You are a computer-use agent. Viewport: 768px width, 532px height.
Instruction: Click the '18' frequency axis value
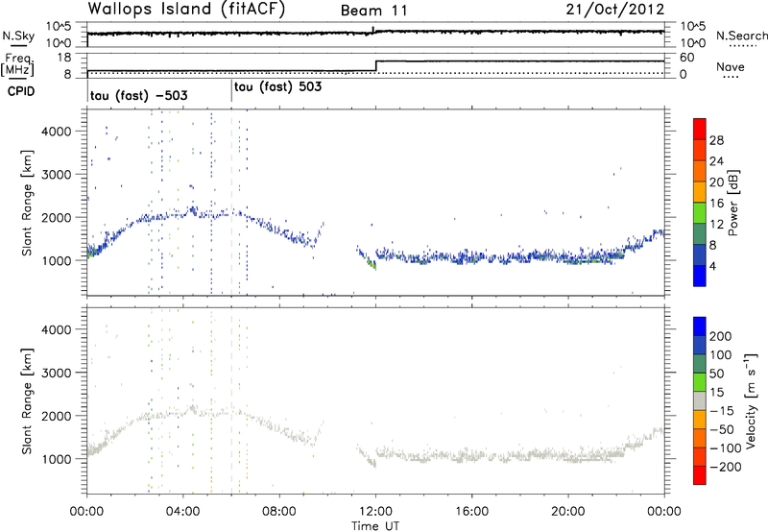(x=64, y=58)
